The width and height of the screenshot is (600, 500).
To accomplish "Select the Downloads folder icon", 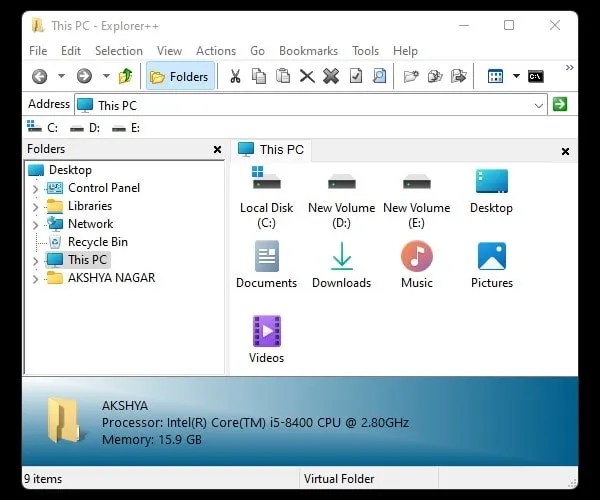I will pyautogui.click(x=341, y=265).
